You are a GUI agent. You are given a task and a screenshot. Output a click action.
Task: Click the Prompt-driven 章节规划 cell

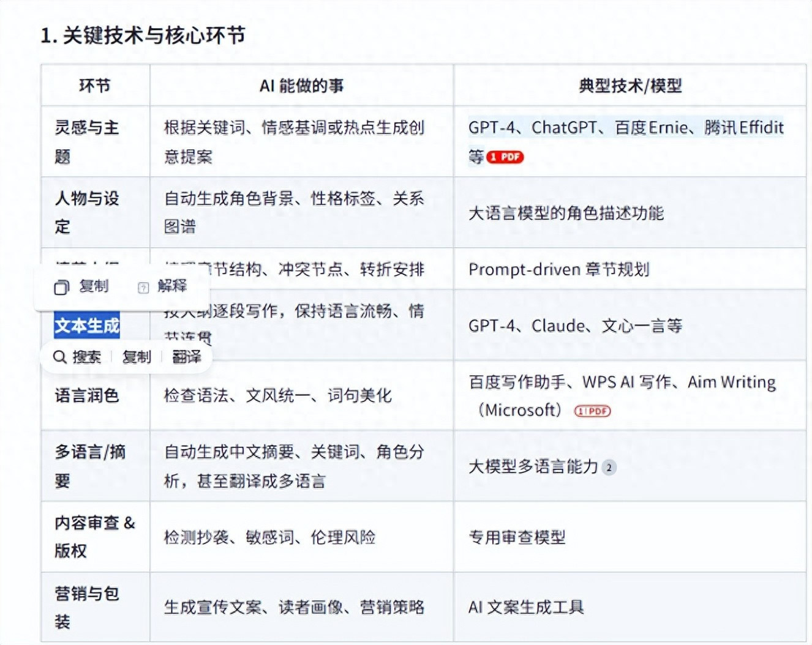point(558,270)
